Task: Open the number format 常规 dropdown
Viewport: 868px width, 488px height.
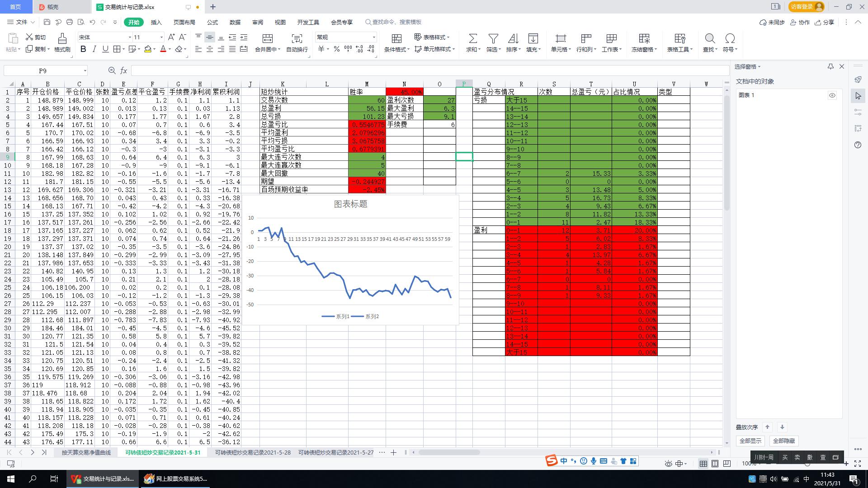Action: click(x=374, y=38)
